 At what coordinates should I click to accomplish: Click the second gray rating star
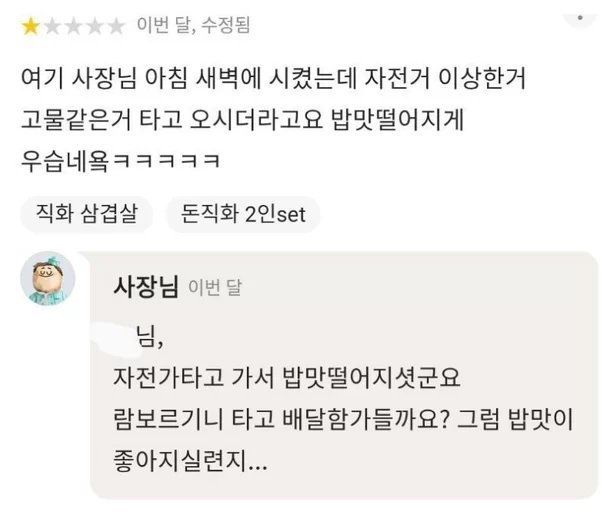[52, 27]
